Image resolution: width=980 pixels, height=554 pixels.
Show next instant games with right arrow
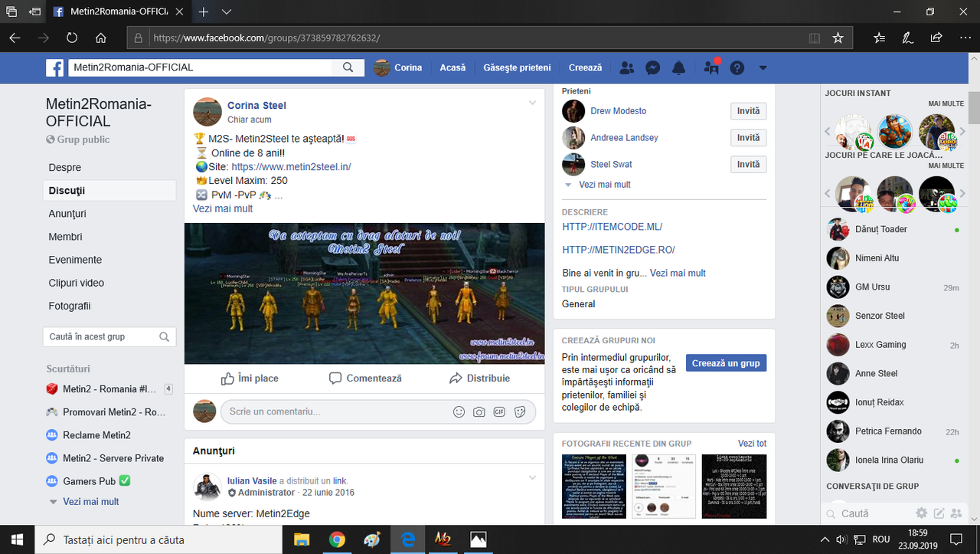[x=963, y=132]
